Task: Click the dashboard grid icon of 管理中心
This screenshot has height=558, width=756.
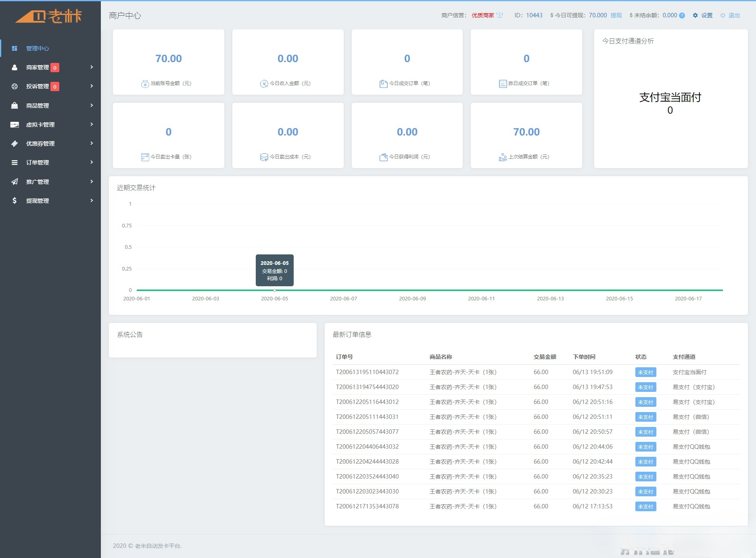Action: [15, 48]
